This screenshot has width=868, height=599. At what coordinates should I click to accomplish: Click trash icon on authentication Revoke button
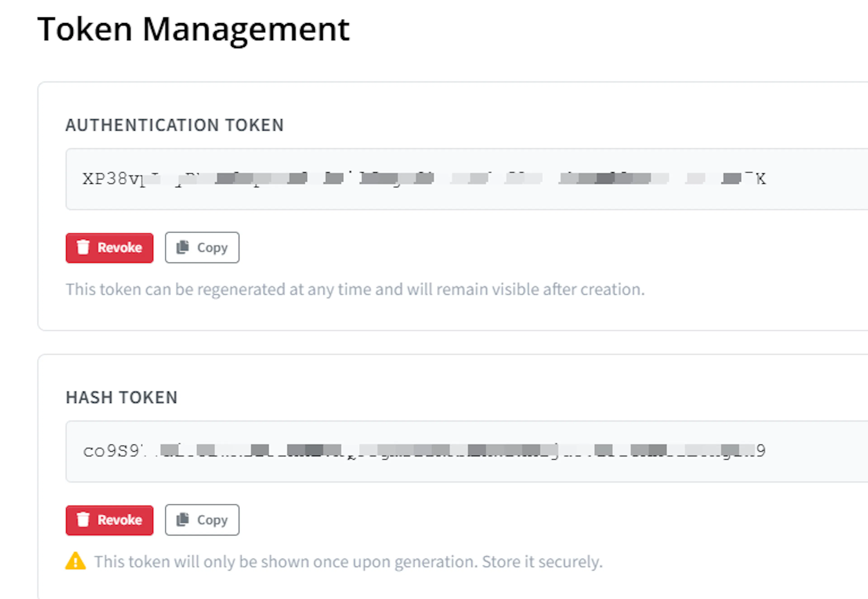pos(83,247)
